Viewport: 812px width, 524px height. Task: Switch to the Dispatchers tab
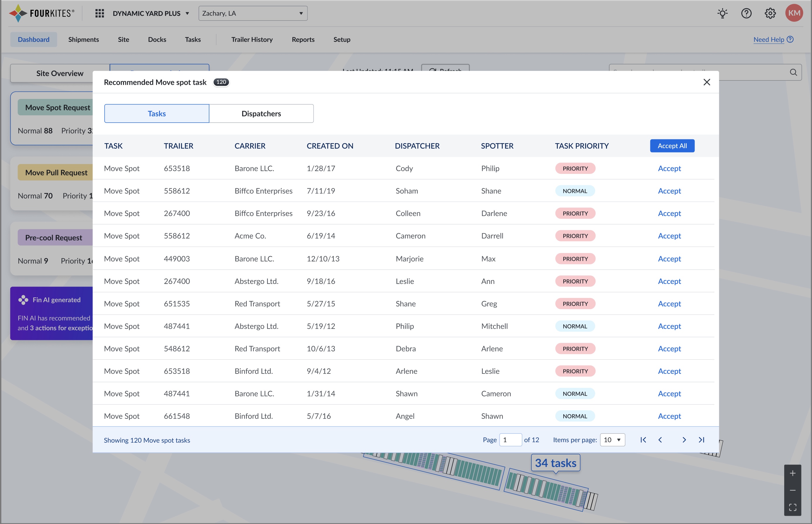pyautogui.click(x=261, y=113)
